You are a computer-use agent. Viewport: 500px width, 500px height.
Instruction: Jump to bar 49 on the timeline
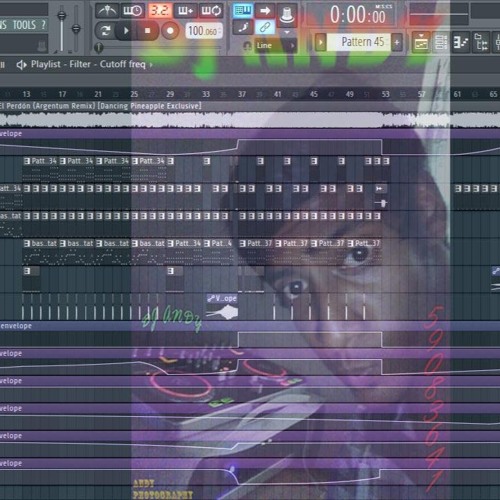click(x=349, y=94)
